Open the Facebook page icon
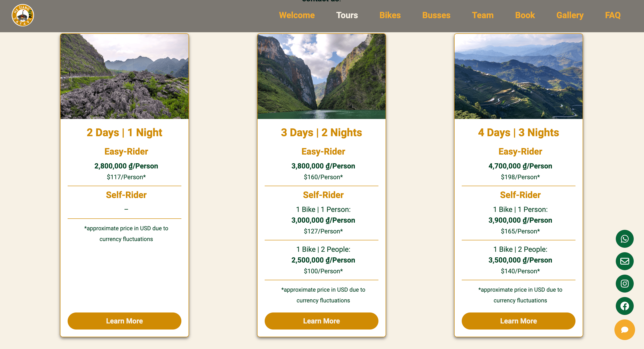The width and height of the screenshot is (644, 349). pyautogui.click(x=624, y=306)
